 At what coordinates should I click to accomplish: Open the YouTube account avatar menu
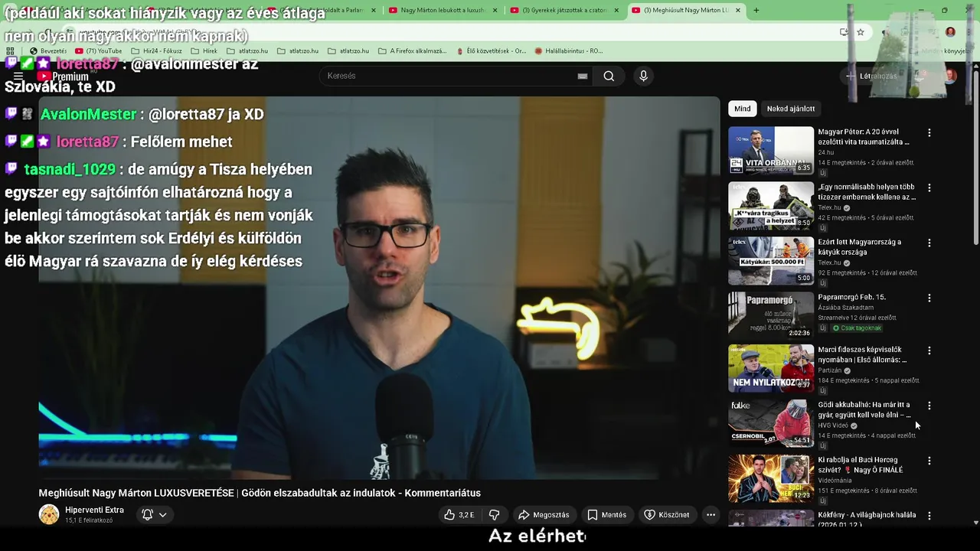coord(950,76)
